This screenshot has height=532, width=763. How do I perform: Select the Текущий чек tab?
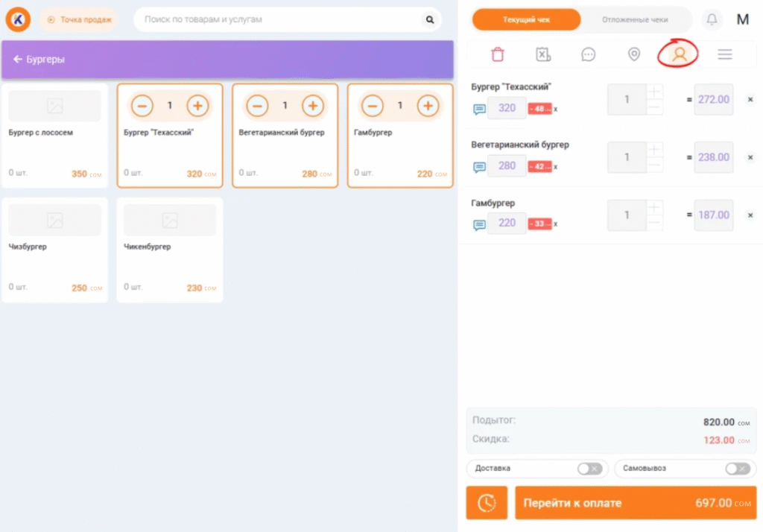pos(527,19)
